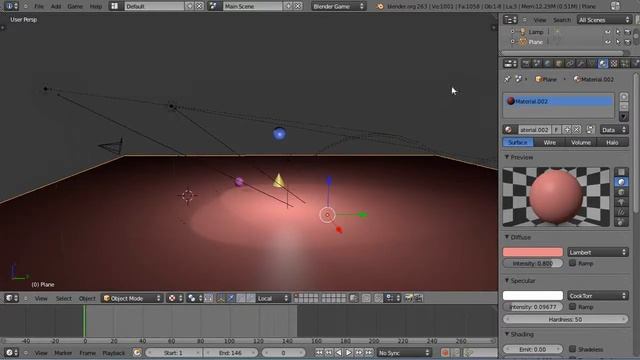Image resolution: width=640 pixels, height=360 pixels.
Task: Delete the Main Scene with X button
Action: coord(298,6)
